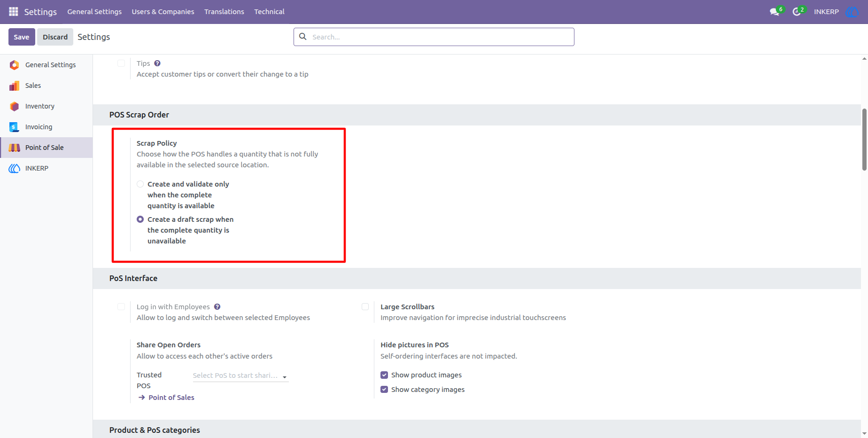Open INKERP settings in the sidebar
The width and height of the screenshot is (868, 438).
point(46,168)
